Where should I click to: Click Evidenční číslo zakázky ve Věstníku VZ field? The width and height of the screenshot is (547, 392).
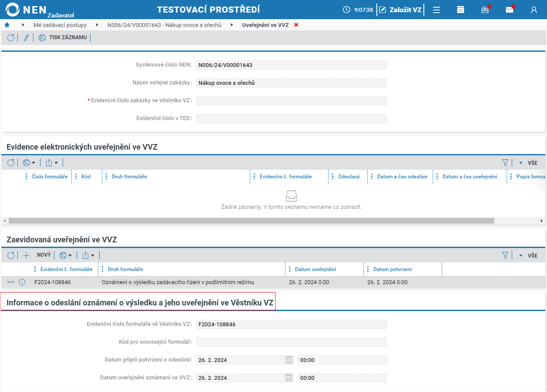pyautogui.click(x=292, y=101)
